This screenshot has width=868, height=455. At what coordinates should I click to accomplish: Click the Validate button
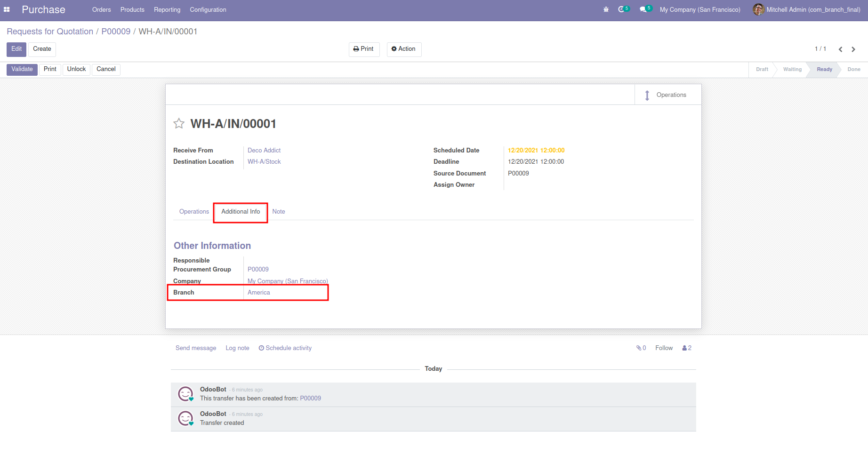[22, 69]
